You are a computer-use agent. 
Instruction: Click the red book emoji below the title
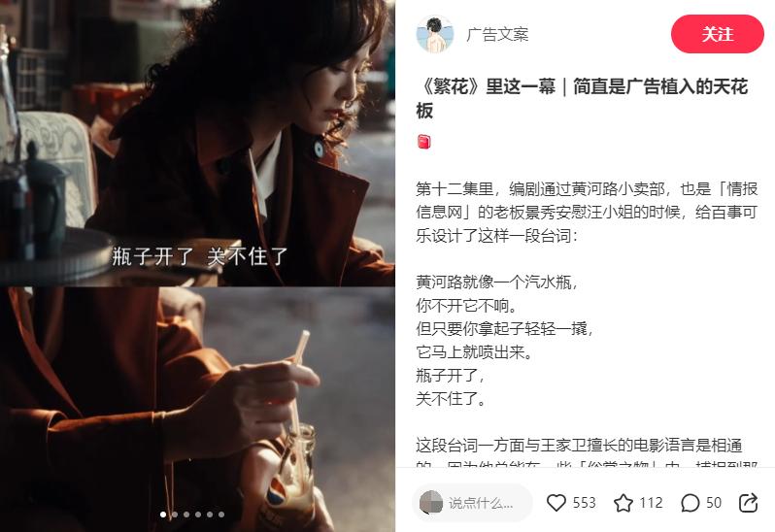[424, 142]
